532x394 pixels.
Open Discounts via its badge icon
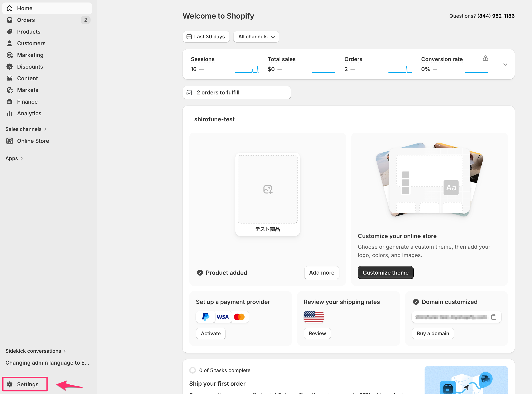click(10, 67)
